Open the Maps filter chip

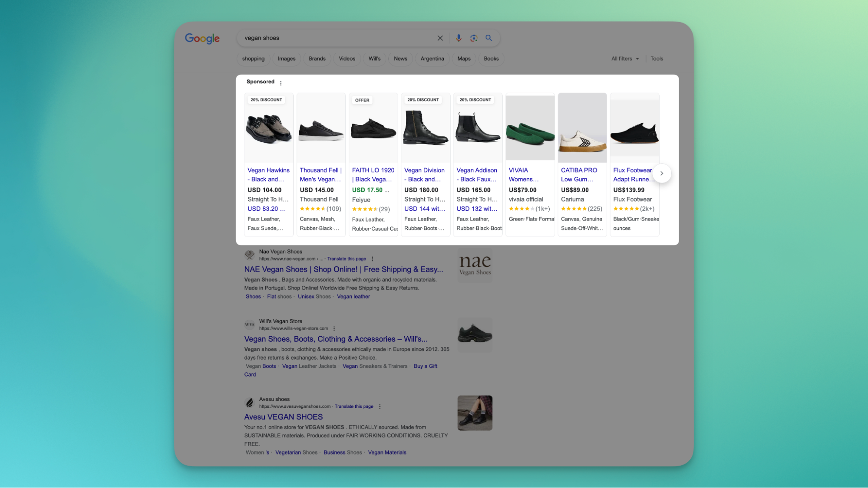464,59
